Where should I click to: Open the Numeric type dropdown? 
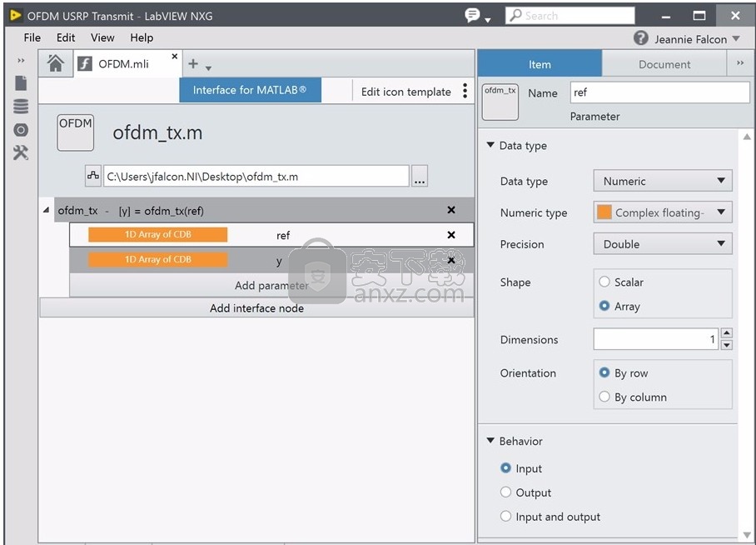[663, 212]
